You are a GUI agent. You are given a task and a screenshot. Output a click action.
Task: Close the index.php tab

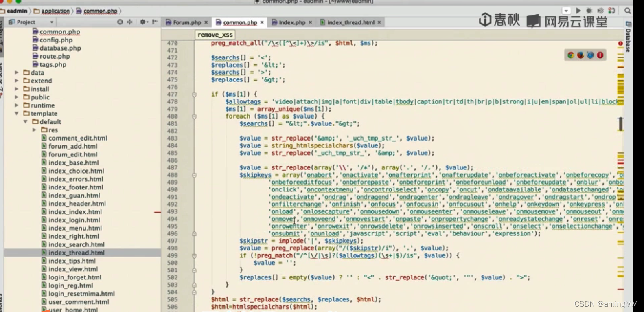[310, 22]
